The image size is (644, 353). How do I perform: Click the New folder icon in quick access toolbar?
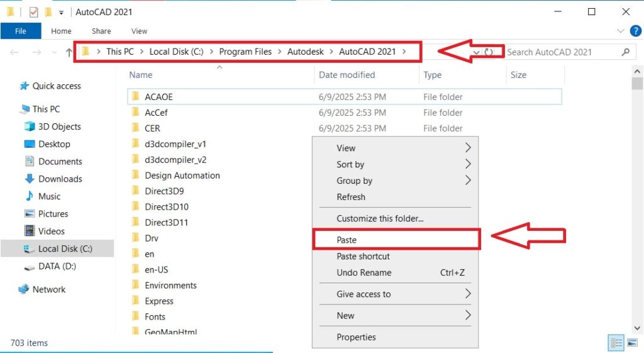(48, 13)
